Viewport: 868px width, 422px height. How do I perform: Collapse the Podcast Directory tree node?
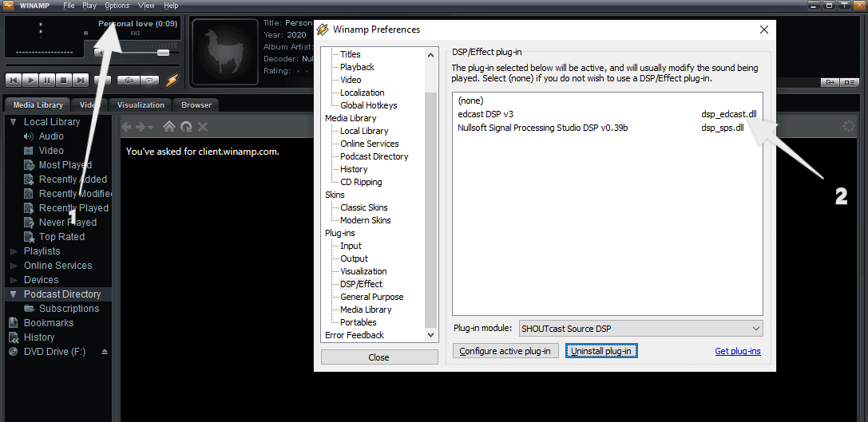(14, 294)
